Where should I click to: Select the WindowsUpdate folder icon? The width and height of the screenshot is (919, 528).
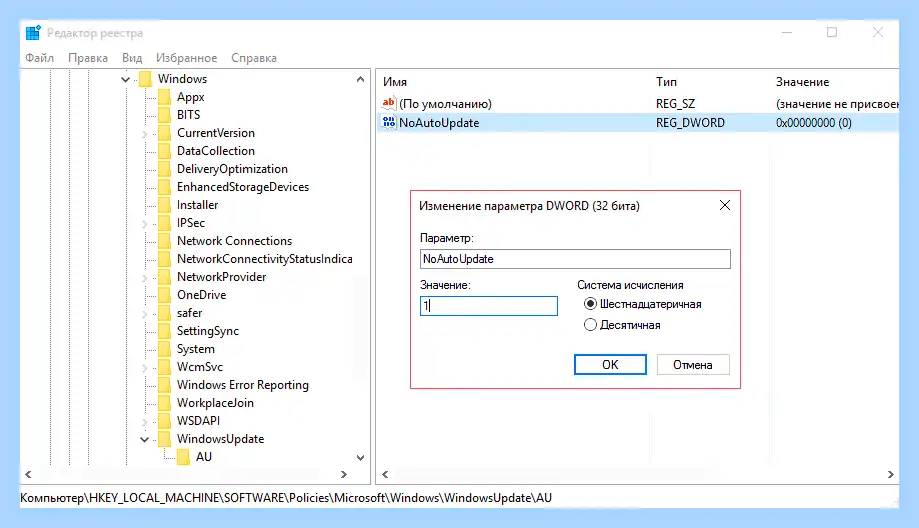pos(165,439)
